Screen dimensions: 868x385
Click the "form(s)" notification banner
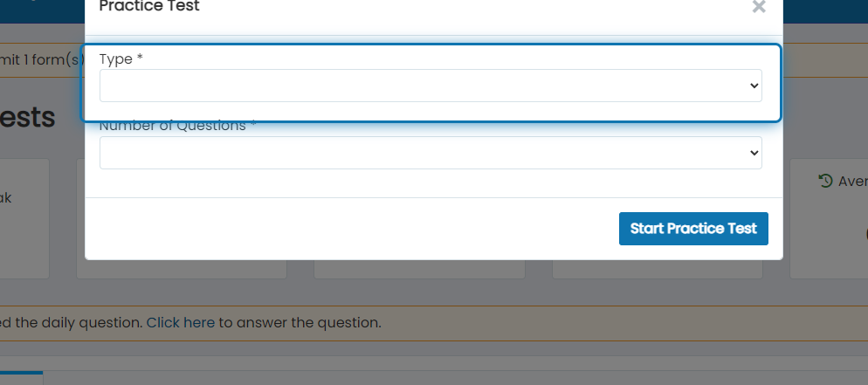42,59
